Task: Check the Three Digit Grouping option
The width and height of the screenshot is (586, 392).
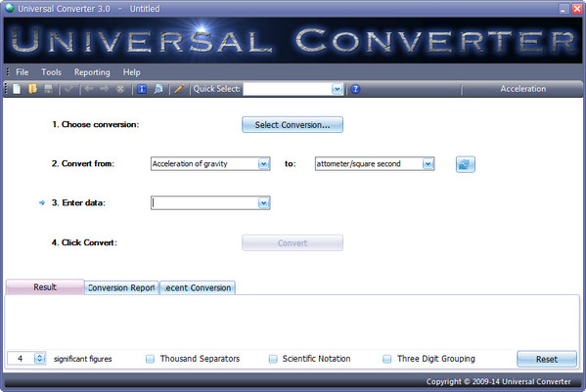Action: coord(387,359)
